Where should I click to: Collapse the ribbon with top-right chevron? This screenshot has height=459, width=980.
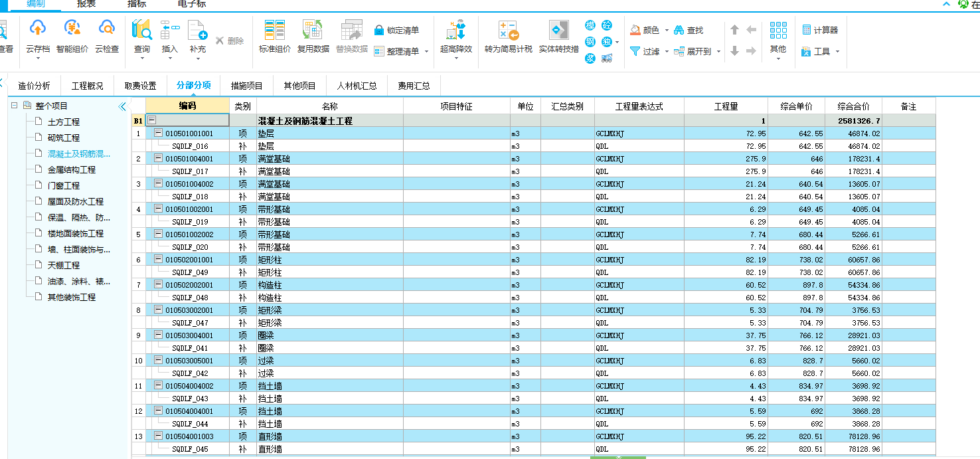click(946, 4)
